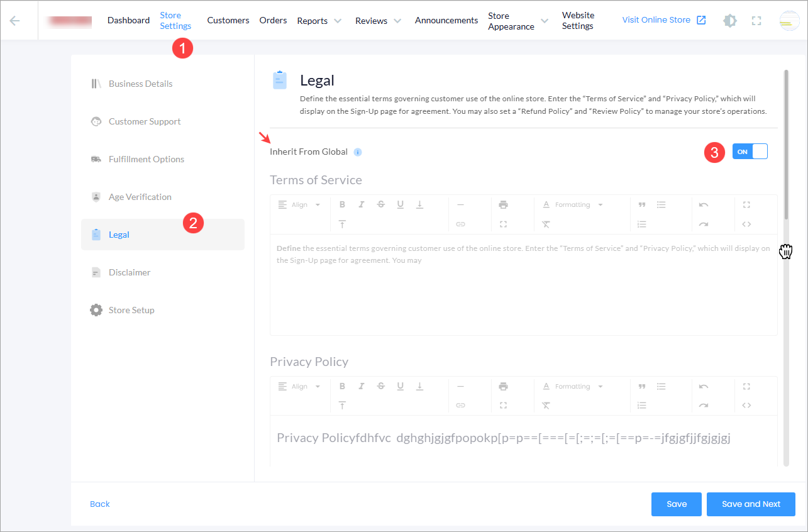The image size is (808, 532).
Task: Apply bold in Privacy Policy editor
Action: pos(343,386)
